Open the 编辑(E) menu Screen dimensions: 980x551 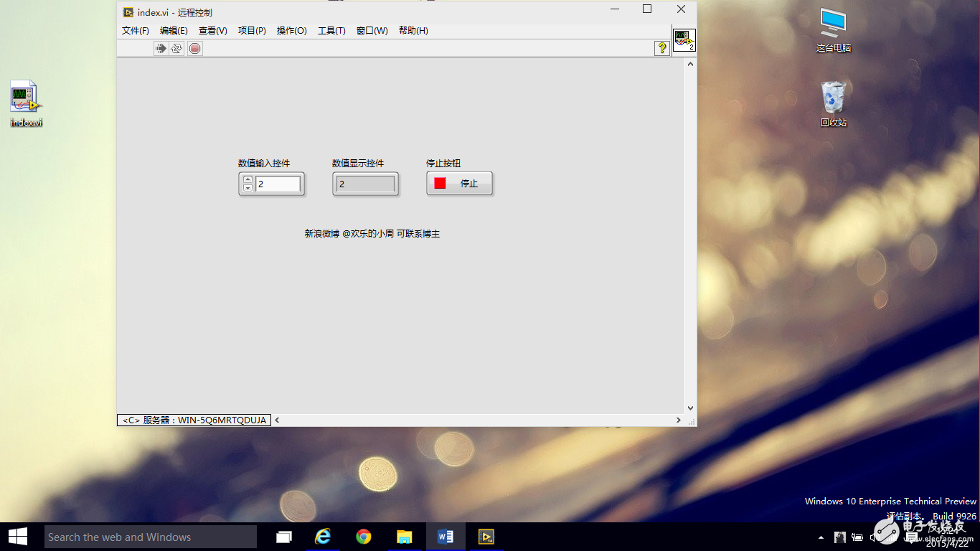[174, 31]
